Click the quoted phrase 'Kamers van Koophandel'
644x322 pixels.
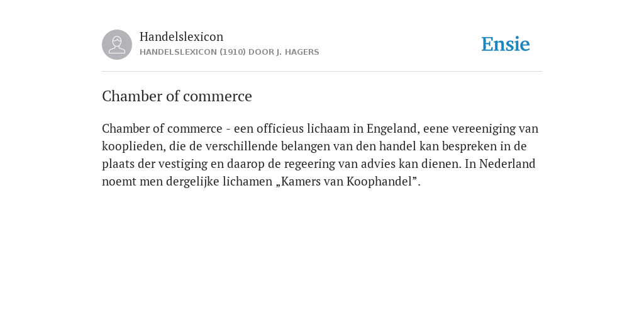coord(347,182)
